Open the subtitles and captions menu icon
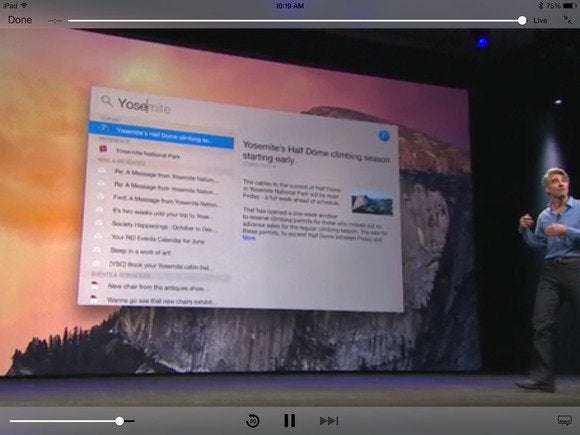The height and width of the screenshot is (435, 580). tap(564, 420)
